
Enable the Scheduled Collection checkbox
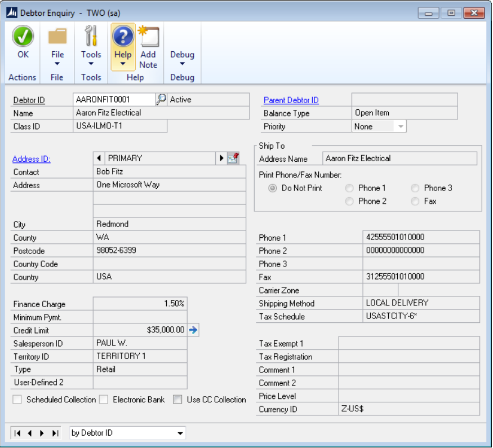[x=17, y=400]
